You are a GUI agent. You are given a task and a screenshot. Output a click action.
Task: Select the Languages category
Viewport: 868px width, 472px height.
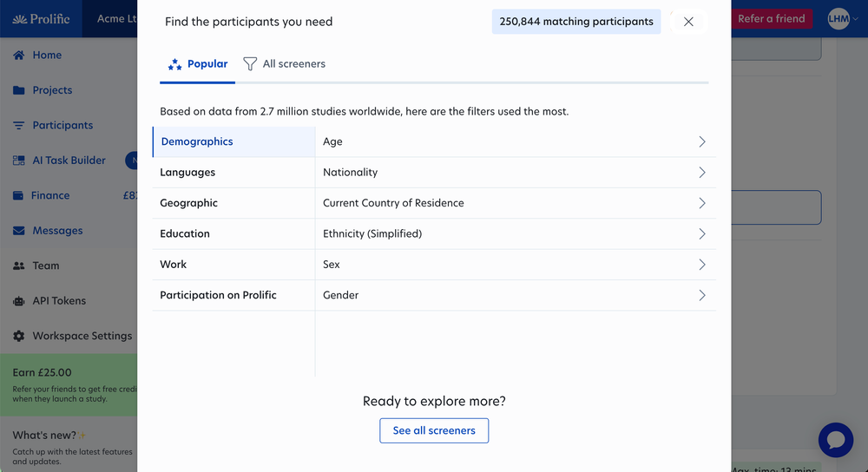pyautogui.click(x=233, y=173)
